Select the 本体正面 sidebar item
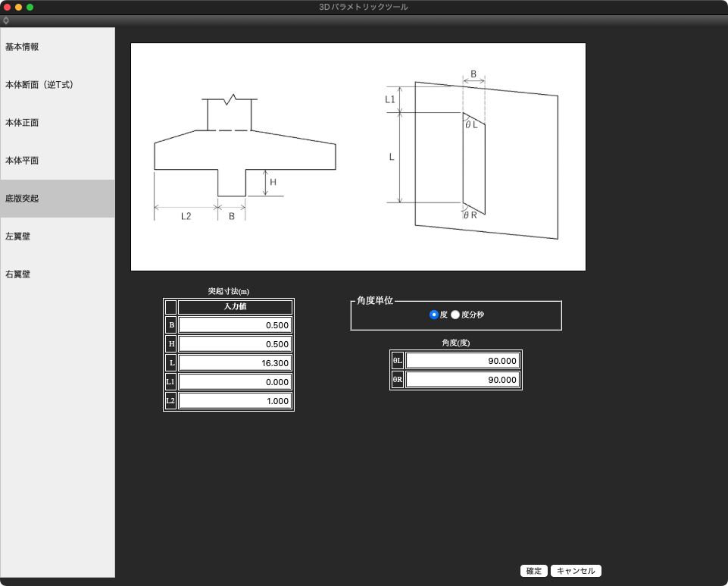 pyautogui.click(x=57, y=123)
